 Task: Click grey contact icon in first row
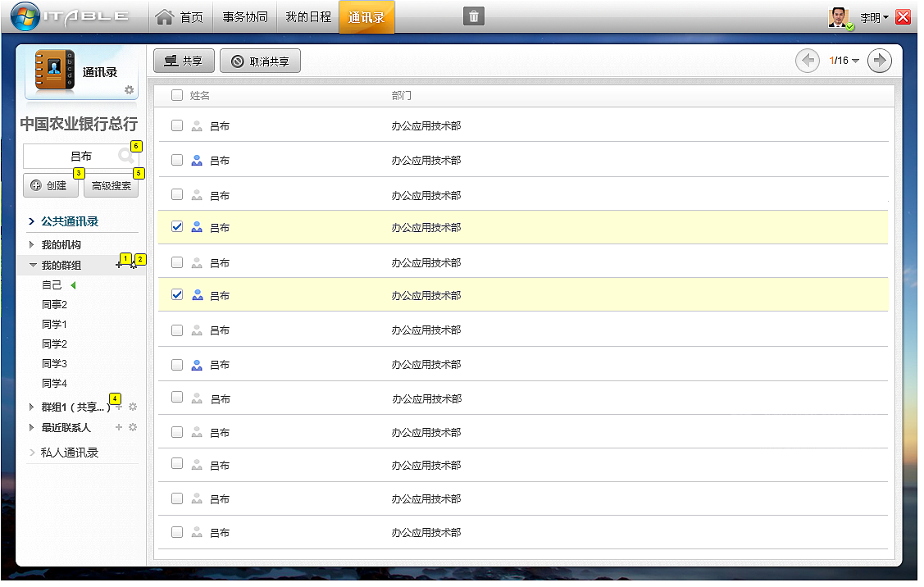[x=197, y=126]
